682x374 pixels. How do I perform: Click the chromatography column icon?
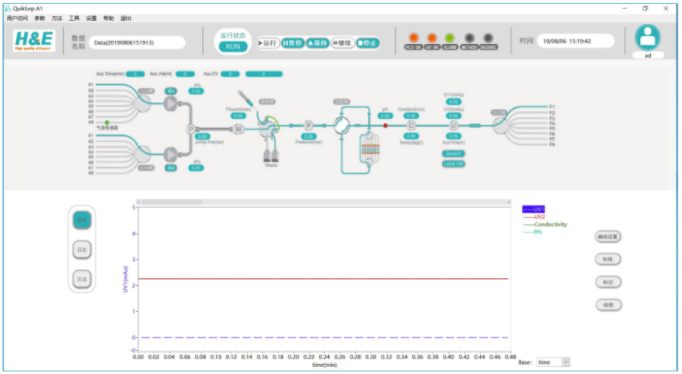[370, 149]
